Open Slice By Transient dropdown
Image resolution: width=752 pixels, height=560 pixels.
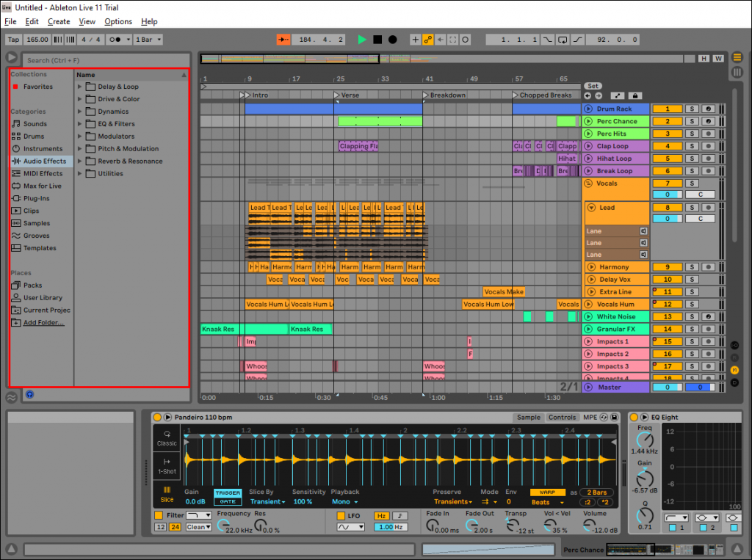click(267, 502)
